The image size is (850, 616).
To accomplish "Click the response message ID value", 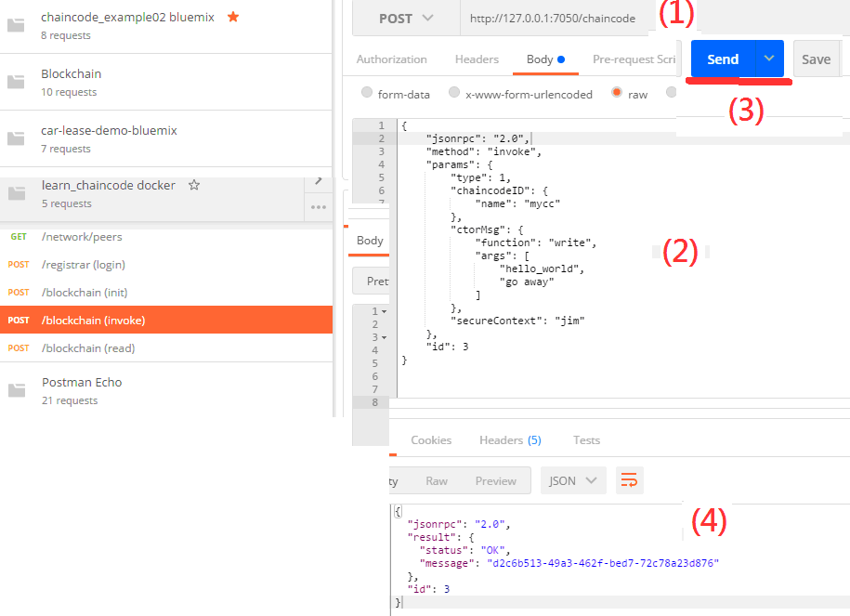I will click(603, 563).
